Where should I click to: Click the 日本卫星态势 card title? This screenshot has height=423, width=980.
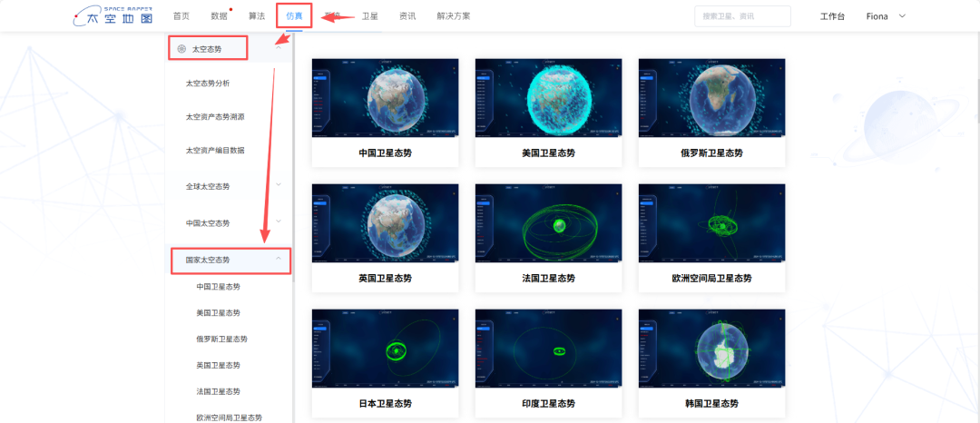(385, 404)
